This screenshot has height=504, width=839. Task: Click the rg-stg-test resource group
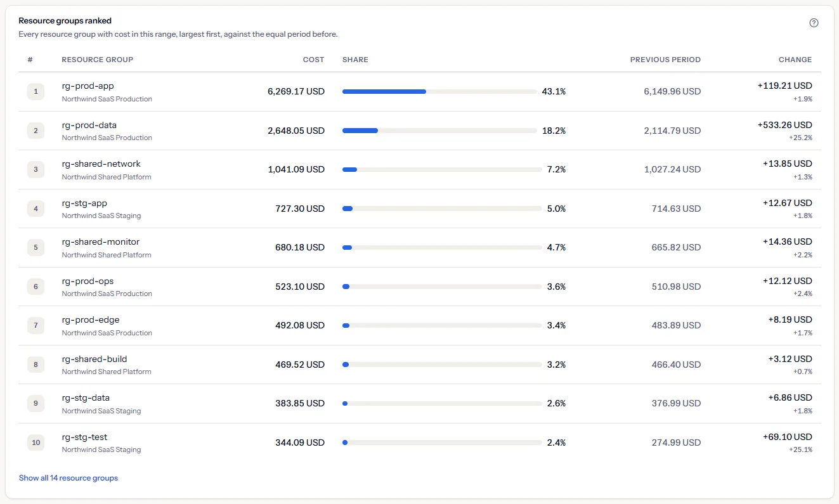point(85,437)
